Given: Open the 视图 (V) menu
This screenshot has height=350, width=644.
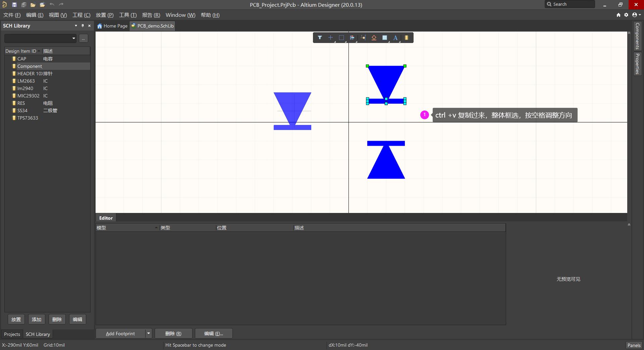Looking at the screenshot, I should (x=58, y=15).
